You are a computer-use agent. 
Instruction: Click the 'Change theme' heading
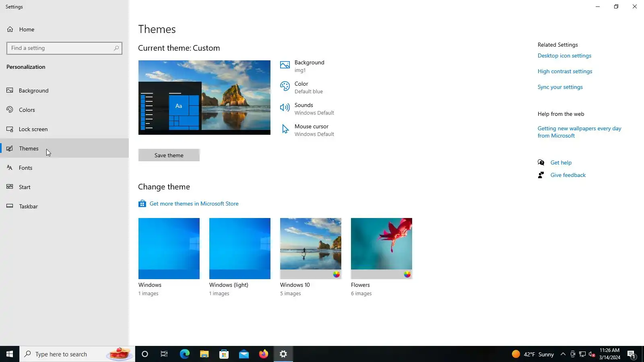coord(164,187)
